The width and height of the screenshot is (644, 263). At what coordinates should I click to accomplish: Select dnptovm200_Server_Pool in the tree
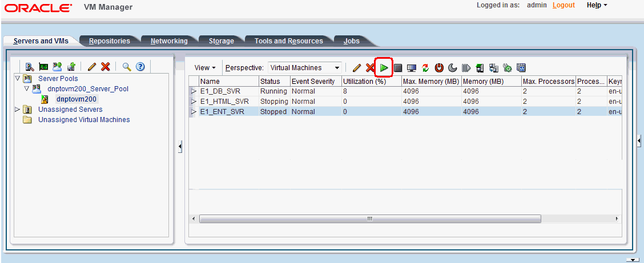88,88
